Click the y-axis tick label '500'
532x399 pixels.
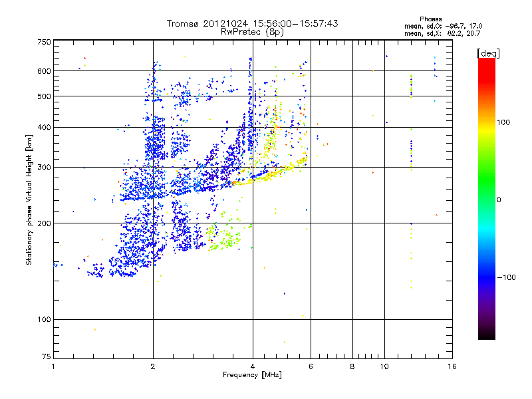(x=45, y=96)
